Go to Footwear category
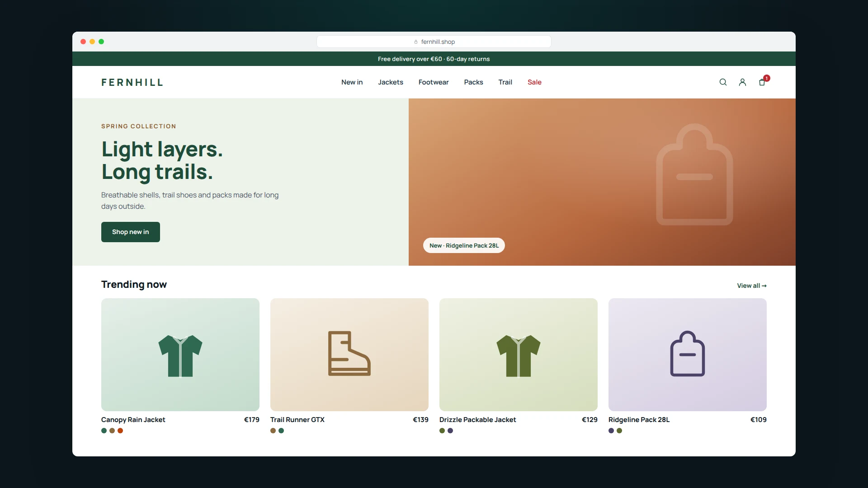This screenshot has width=868, height=488. [434, 82]
